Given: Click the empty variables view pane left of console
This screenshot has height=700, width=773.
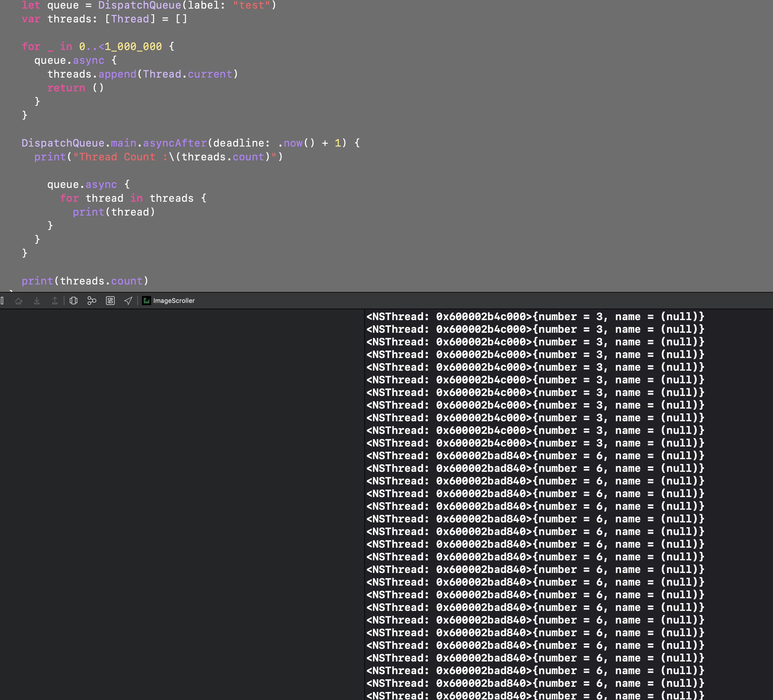Looking at the screenshot, I should tap(182, 505).
